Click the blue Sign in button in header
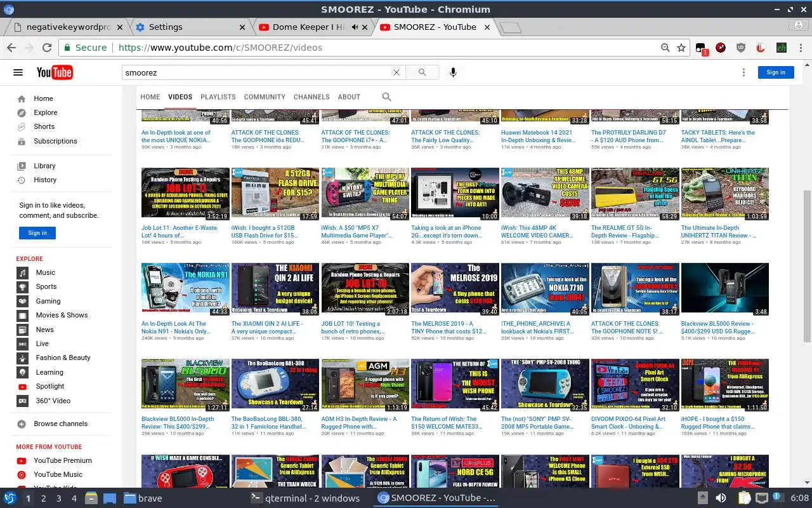812x508 pixels. pos(776,72)
